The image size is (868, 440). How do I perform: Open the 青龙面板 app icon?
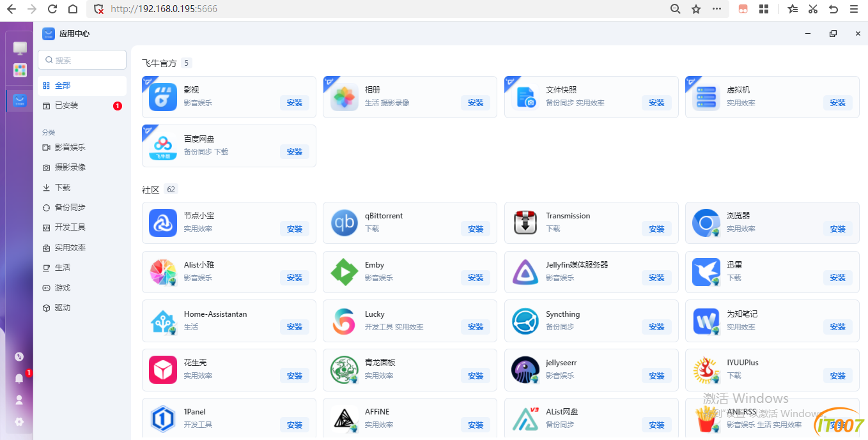click(345, 370)
